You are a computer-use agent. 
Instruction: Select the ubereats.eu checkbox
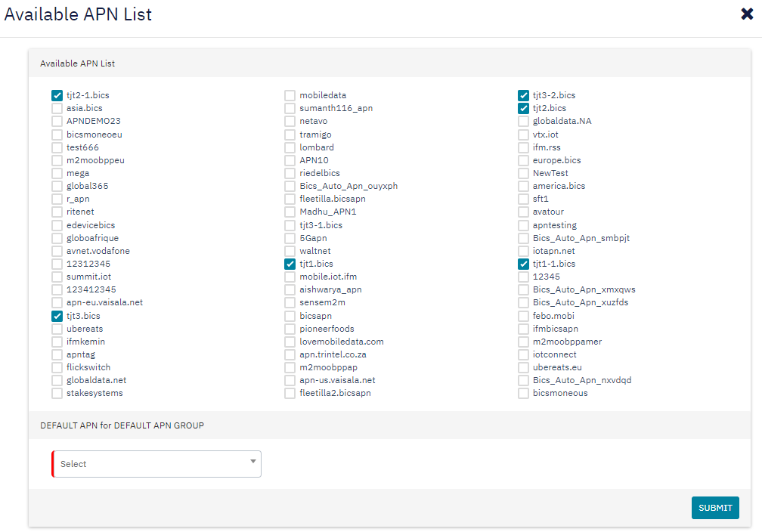pyautogui.click(x=523, y=367)
